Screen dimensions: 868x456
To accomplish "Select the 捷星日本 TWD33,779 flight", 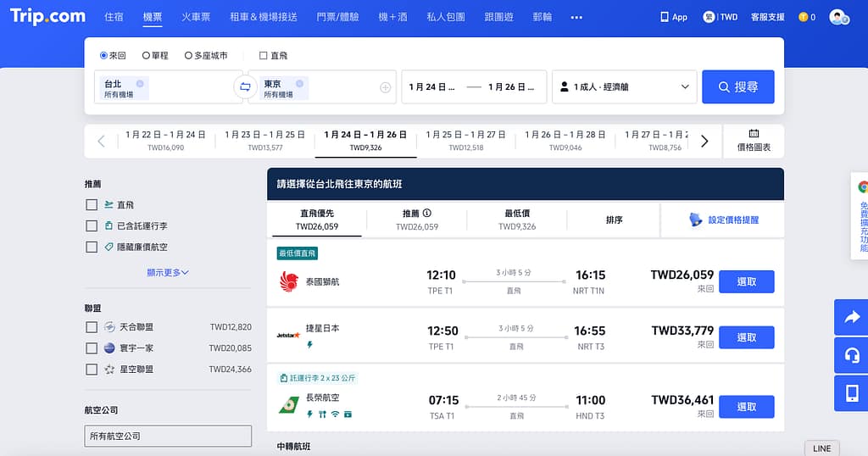I will tap(746, 337).
